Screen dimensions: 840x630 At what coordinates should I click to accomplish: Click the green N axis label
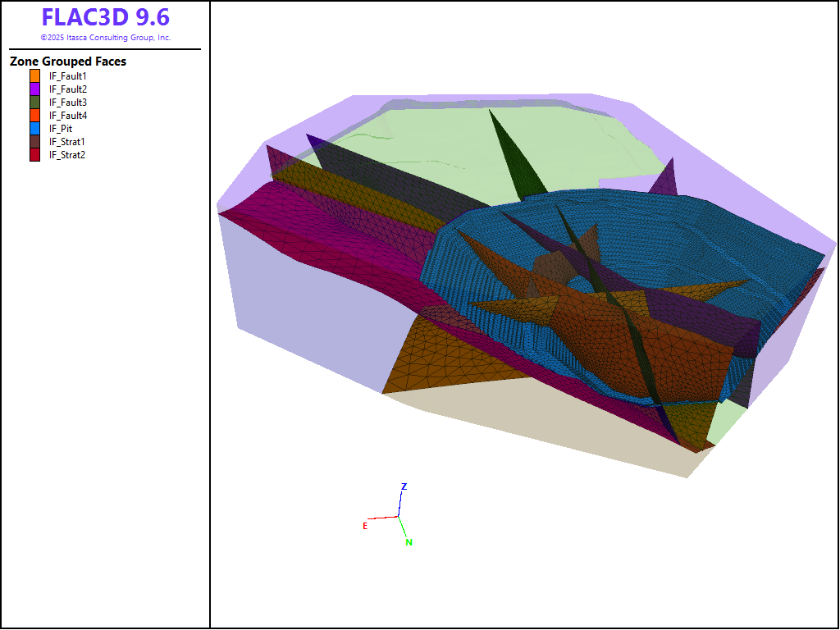click(x=409, y=542)
